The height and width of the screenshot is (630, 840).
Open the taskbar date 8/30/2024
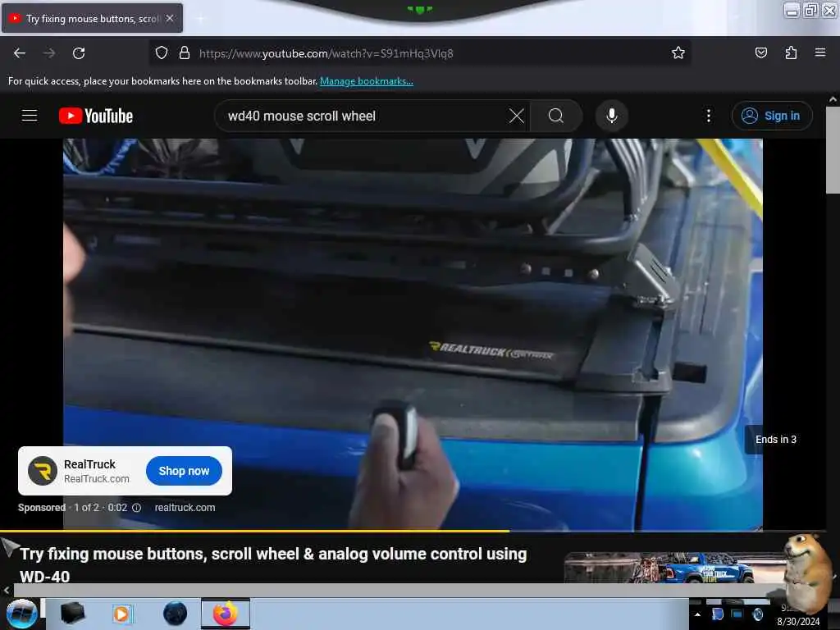pyautogui.click(x=798, y=622)
